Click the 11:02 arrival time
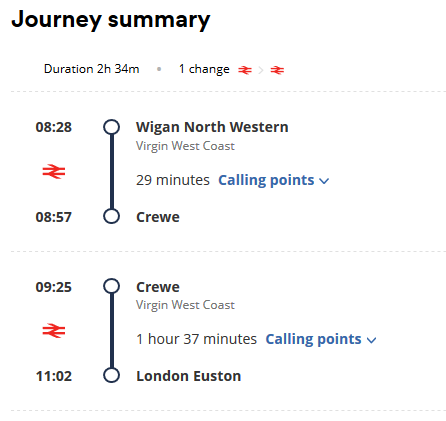The height and width of the screenshot is (421, 446). 54,376
